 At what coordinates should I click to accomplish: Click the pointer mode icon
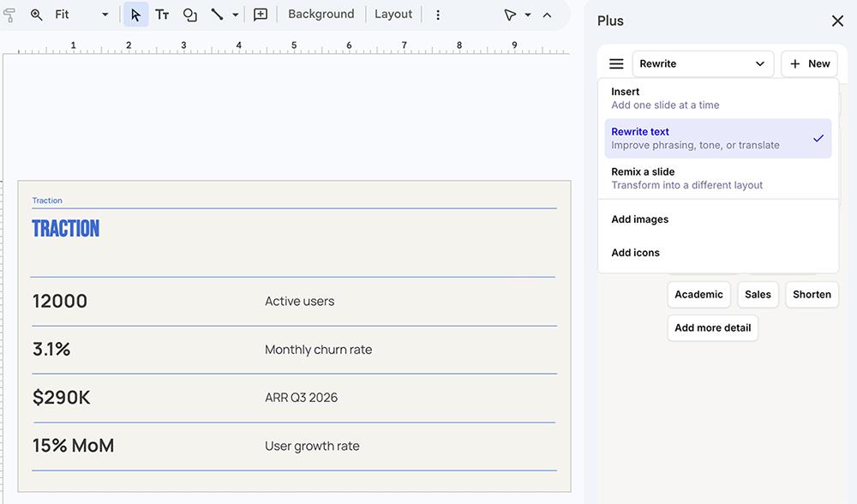click(510, 15)
